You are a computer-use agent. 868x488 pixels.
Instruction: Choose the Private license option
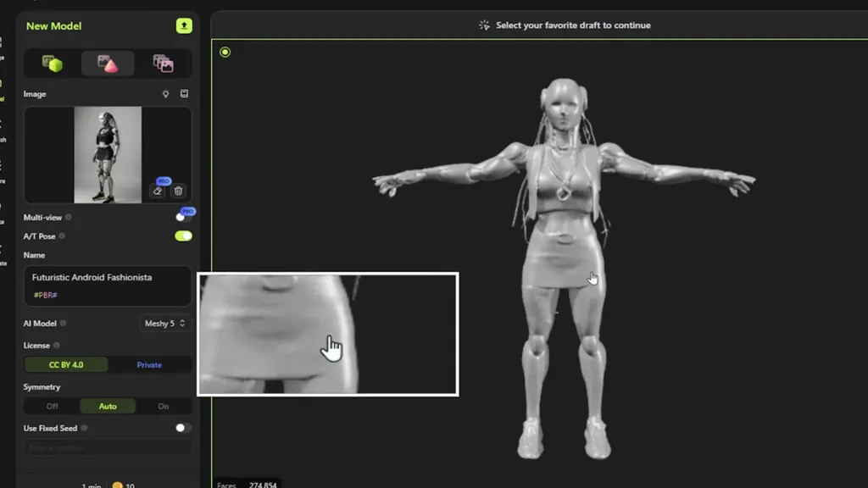tap(149, 364)
